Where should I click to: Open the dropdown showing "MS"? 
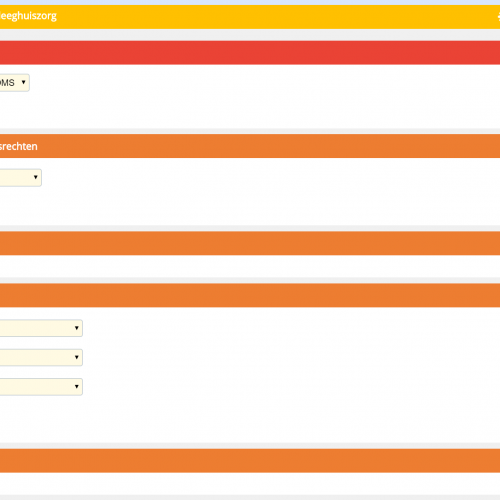(15, 83)
